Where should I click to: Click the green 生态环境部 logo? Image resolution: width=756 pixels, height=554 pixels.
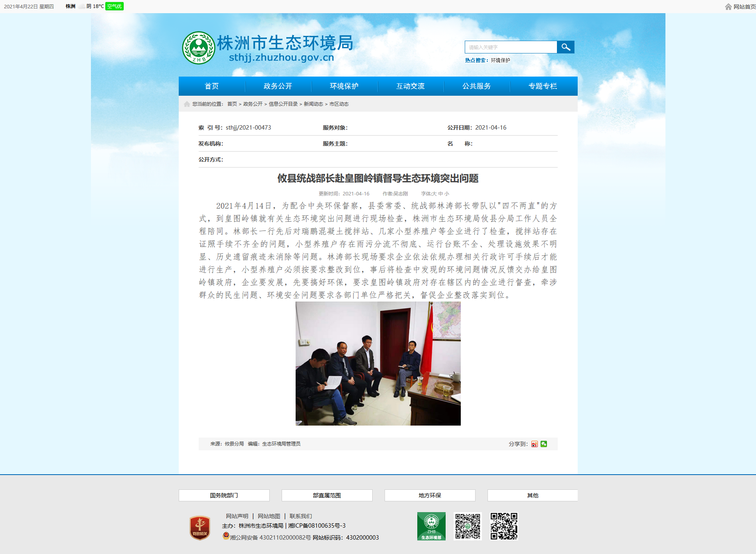pos(431,526)
